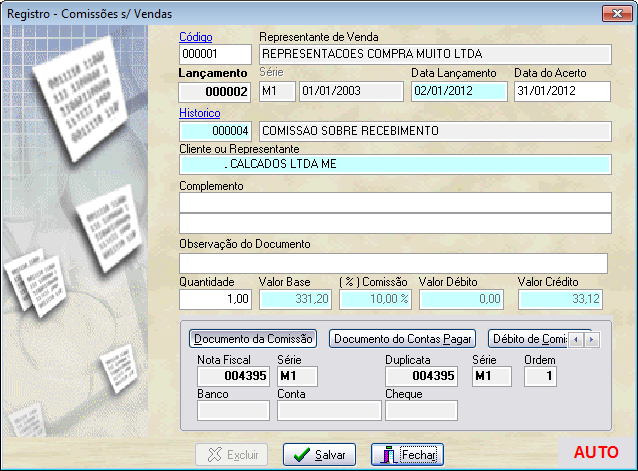Switch to Documento do Contas Pagar tab

[x=402, y=339]
